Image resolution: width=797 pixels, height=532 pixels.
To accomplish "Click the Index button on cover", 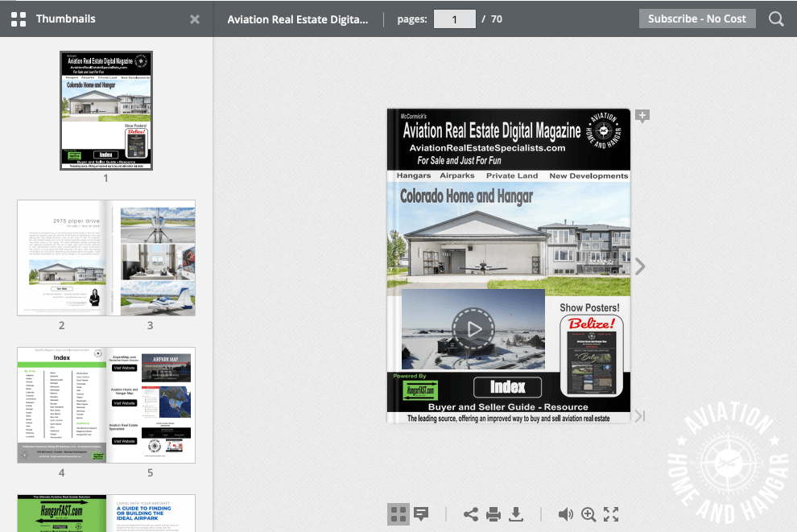I will tap(507, 387).
